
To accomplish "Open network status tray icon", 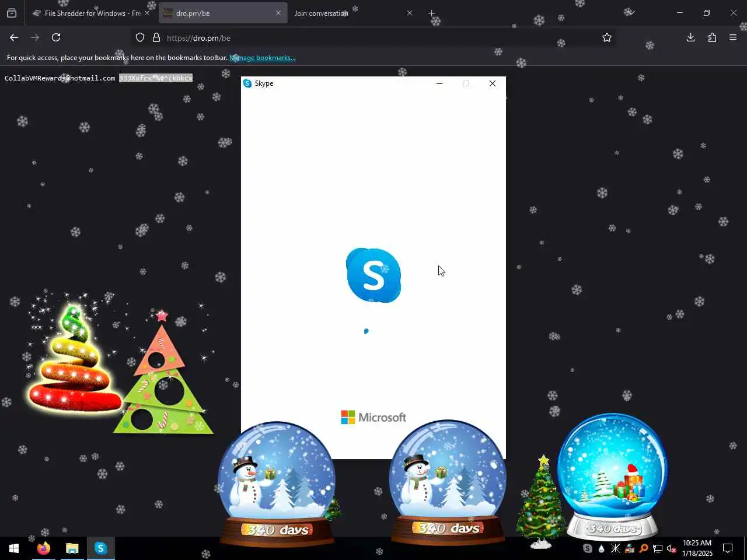I will coord(658,548).
